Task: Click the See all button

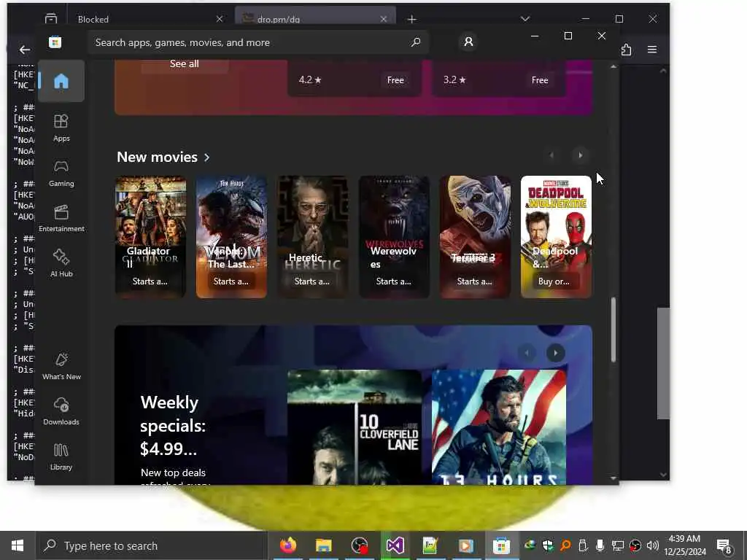Action: pos(185,64)
